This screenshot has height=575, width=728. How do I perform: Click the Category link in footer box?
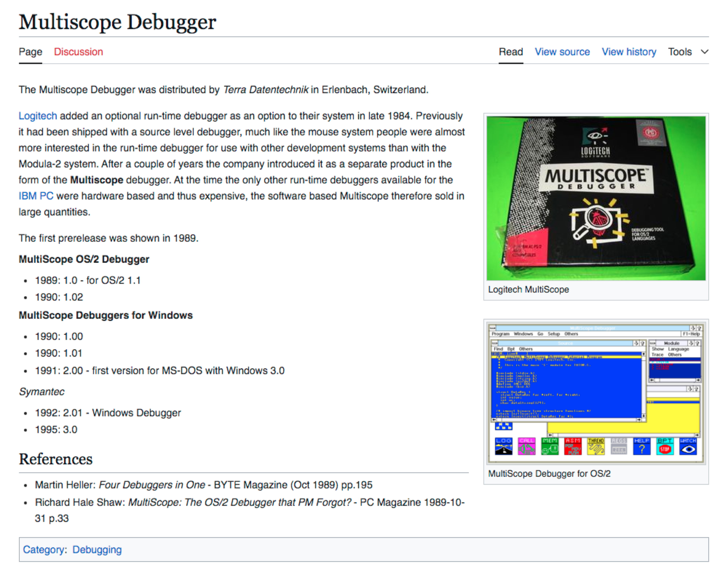point(44,549)
